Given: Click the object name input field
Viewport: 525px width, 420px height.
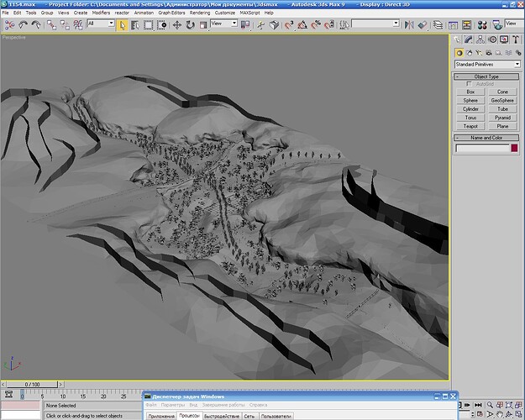Looking at the screenshot, I should pos(481,149).
